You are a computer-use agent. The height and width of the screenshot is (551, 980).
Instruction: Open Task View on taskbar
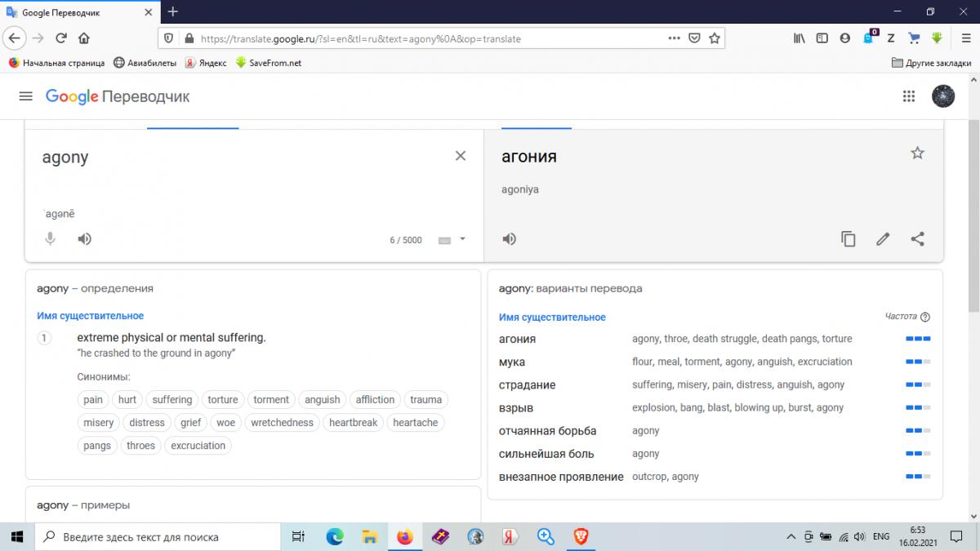(298, 536)
